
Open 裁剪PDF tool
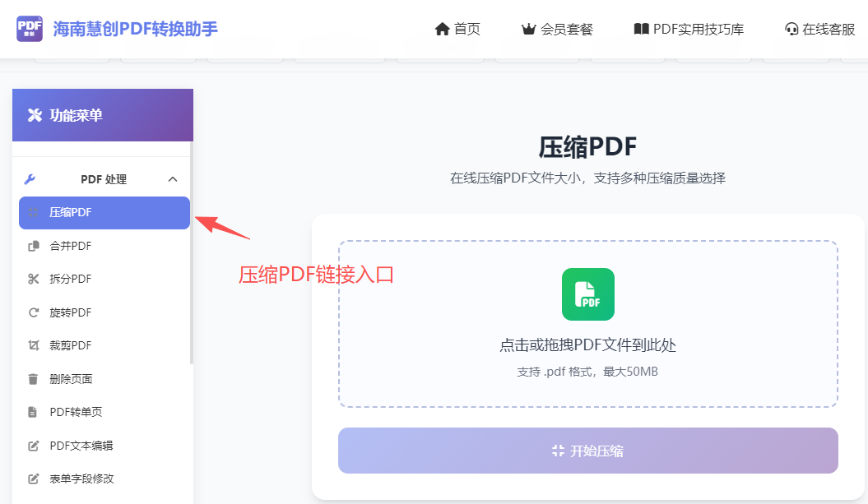pyautogui.click(x=70, y=346)
